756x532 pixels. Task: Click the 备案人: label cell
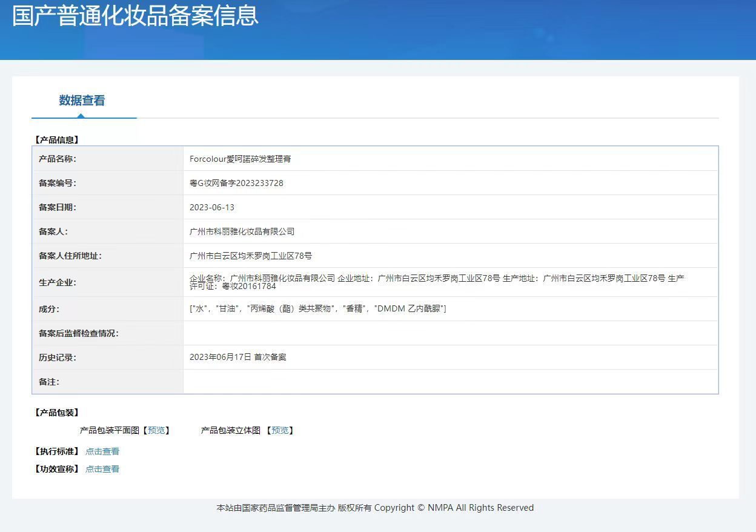(x=108, y=231)
